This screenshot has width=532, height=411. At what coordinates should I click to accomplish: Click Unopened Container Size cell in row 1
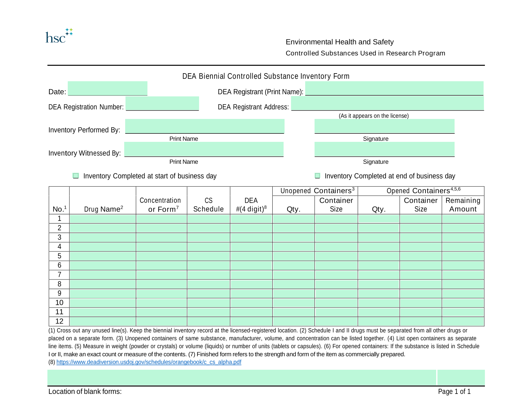[x=336, y=219]
